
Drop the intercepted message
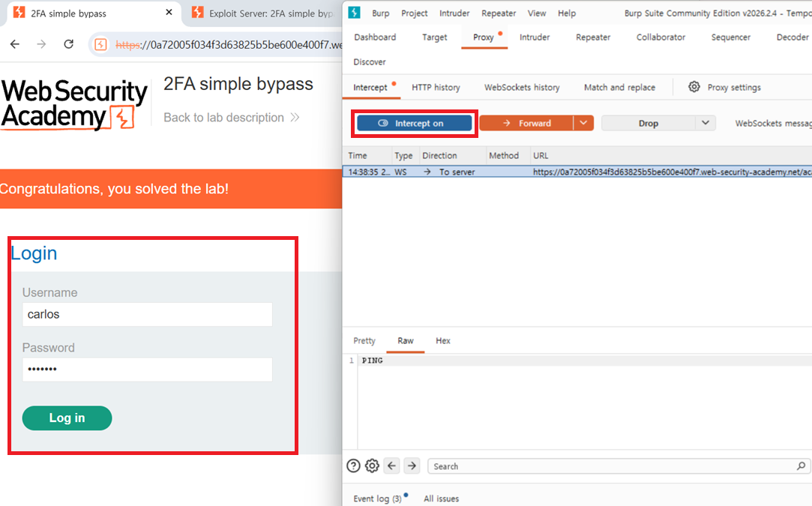pos(648,123)
